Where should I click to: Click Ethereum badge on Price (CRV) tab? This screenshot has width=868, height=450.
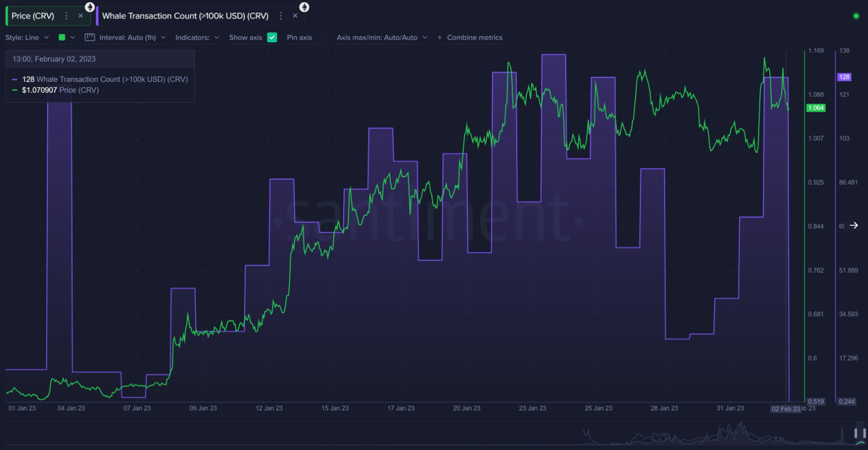90,7
